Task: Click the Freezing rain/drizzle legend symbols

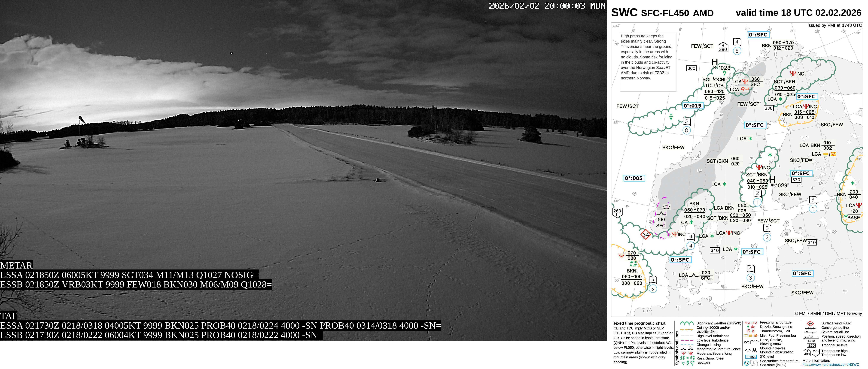Action: [750, 323]
